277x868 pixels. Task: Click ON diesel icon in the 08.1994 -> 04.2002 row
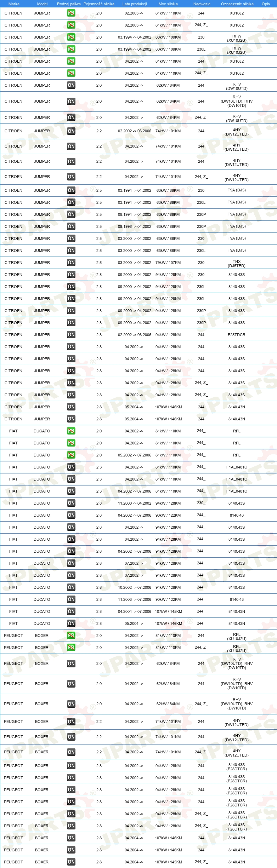pyautogui.click(x=71, y=214)
